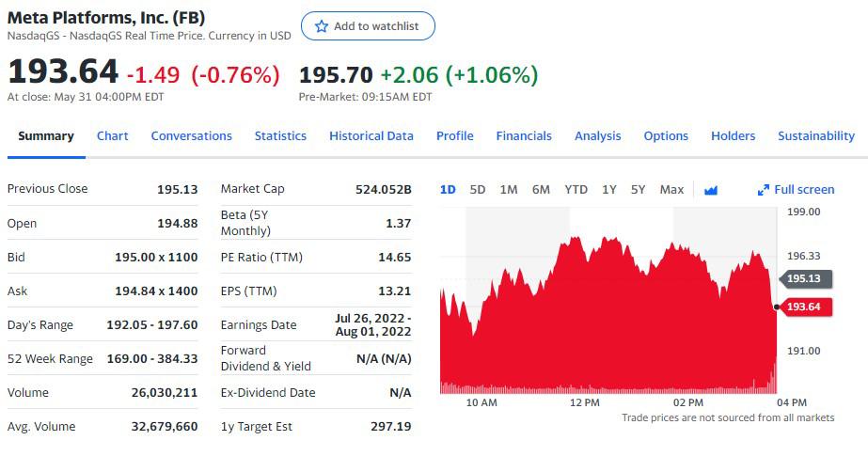Click the Add to watchlist button
The width and height of the screenshot is (868, 472).
coord(368,26)
